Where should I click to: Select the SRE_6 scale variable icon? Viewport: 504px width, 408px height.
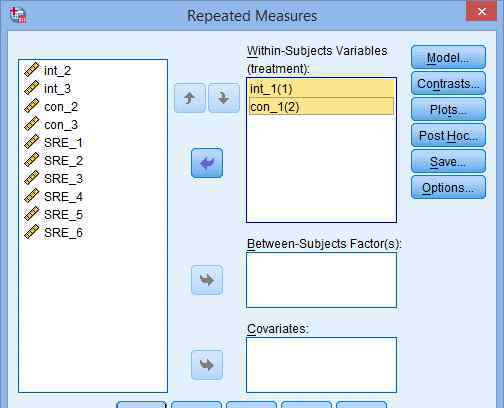(x=32, y=232)
